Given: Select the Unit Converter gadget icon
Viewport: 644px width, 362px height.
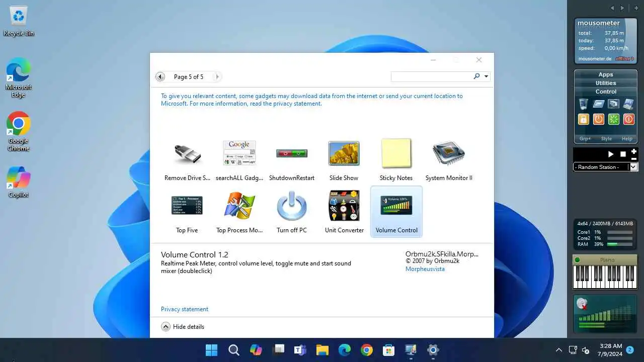Looking at the screenshot, I should click(x=344, y=206).
